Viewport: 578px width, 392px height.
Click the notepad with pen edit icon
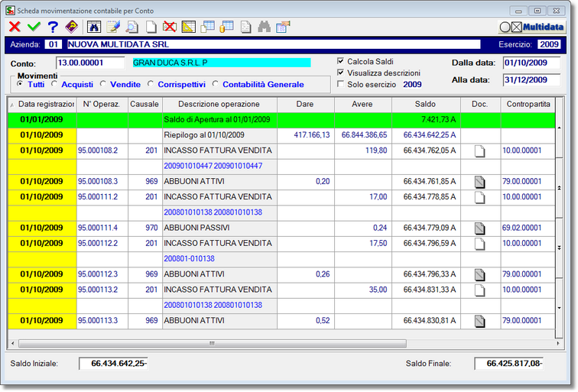pyautogui.click(x=113, y=27)
